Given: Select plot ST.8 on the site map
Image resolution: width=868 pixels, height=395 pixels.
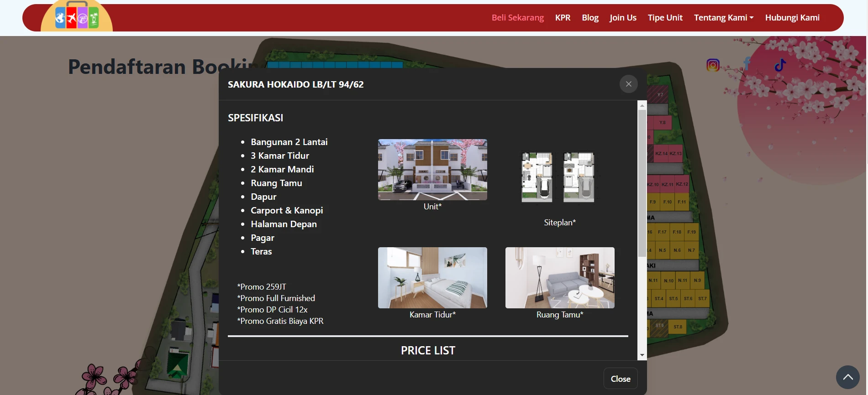Looking at the screenshot, I should pos(678,327).
